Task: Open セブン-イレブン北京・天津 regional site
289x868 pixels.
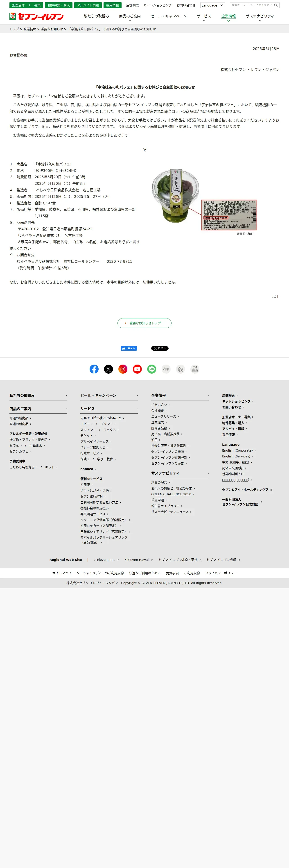Action: (180, 560)
